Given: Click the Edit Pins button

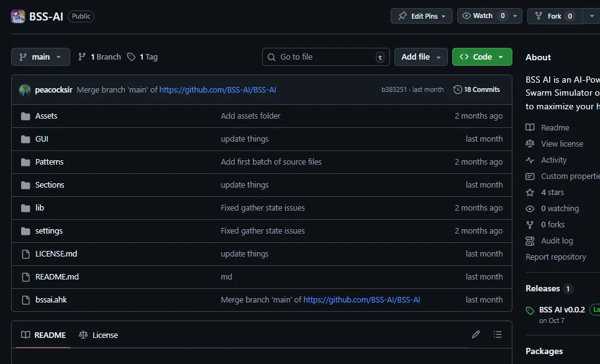Looking at the screenshot, I should (421, 16).
